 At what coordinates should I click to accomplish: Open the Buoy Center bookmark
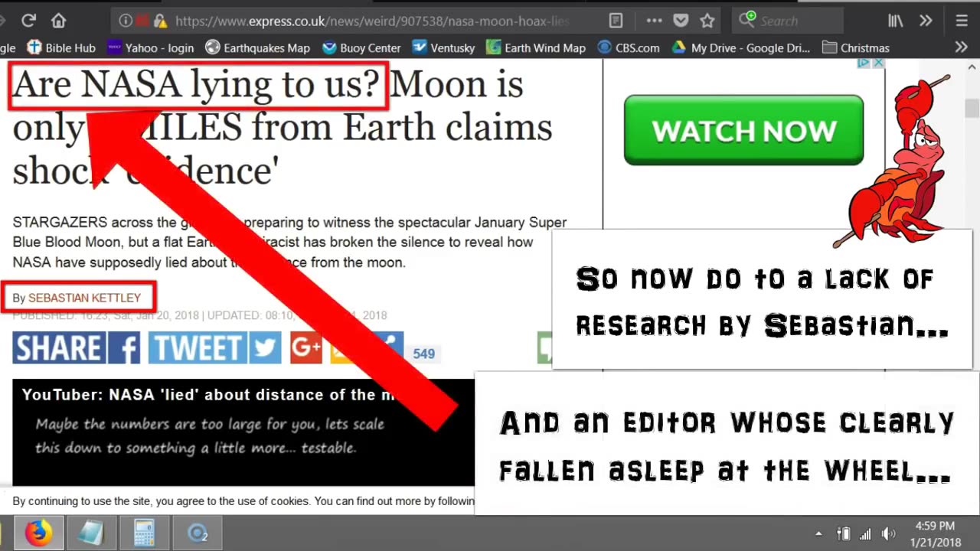[361, 47]
